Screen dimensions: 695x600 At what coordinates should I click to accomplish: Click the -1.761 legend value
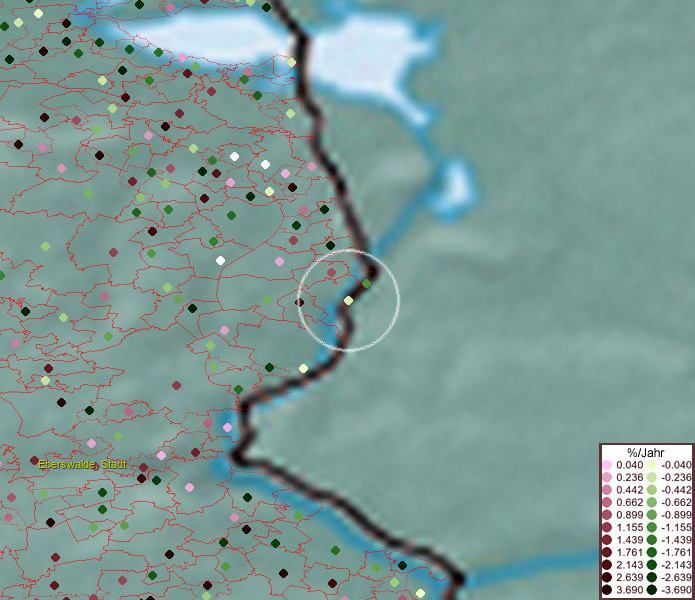(676, 553)
